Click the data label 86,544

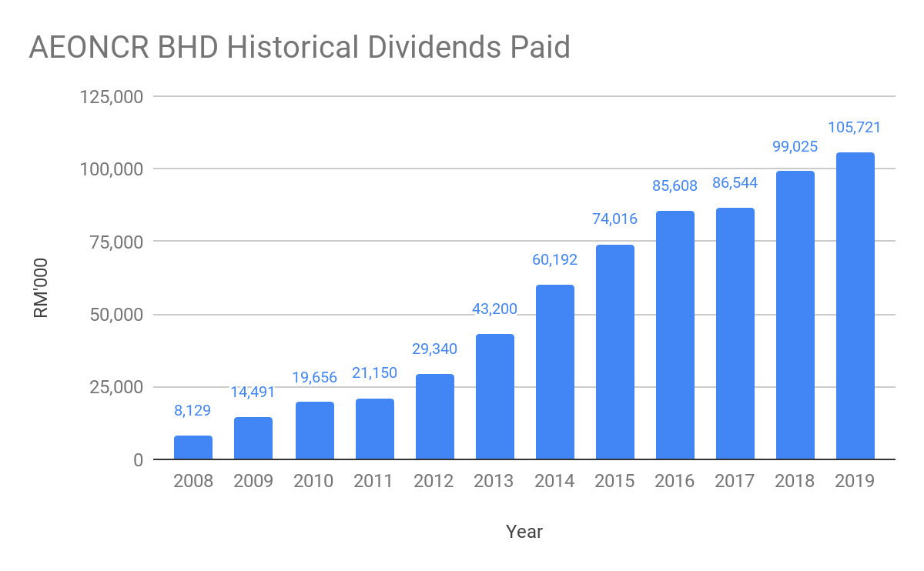click(735, 182)
